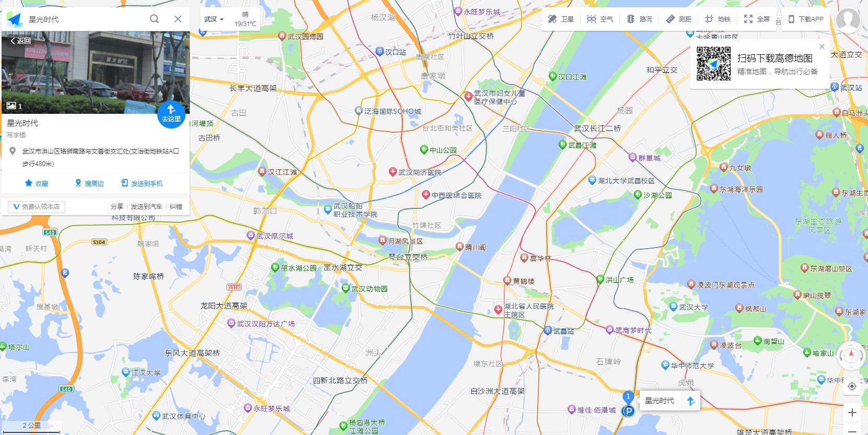This screenshot has height=435, width=868.
Task: Click 发送到手机 send to phone
Action: [142, 183]
